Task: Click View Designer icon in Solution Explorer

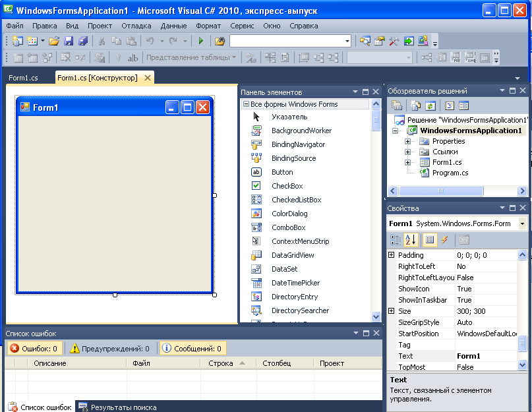Action: (x=463, y=106)
